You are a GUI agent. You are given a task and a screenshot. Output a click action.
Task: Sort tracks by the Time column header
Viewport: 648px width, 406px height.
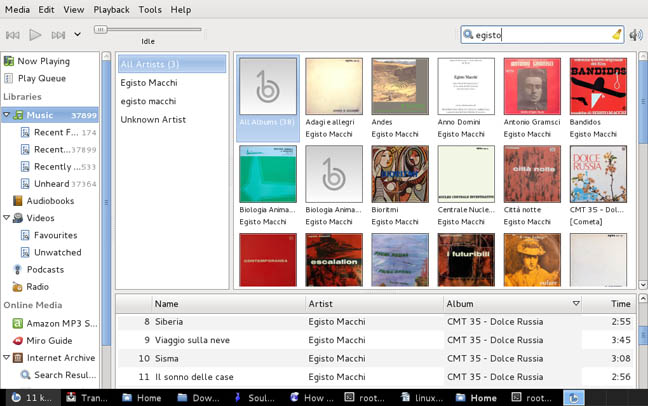(608, 304)
